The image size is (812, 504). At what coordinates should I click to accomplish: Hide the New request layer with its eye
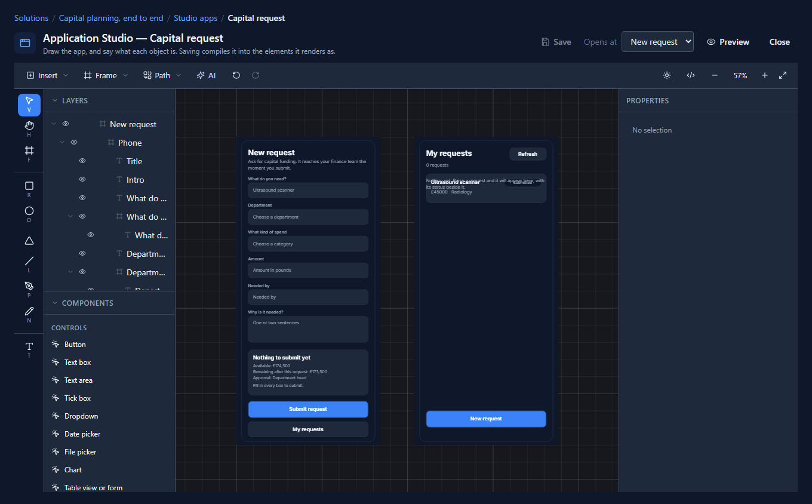pos(66,124)
